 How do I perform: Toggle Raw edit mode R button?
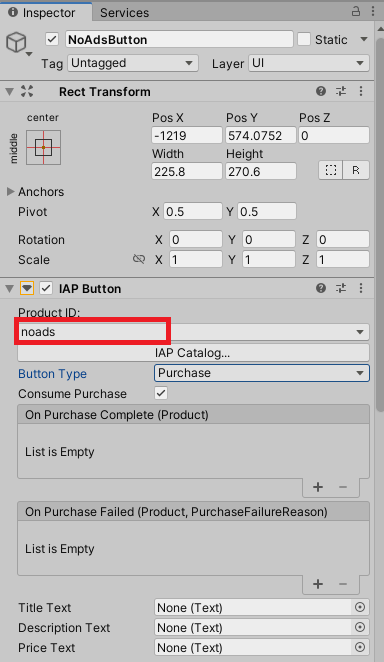[x=356, y=170]
